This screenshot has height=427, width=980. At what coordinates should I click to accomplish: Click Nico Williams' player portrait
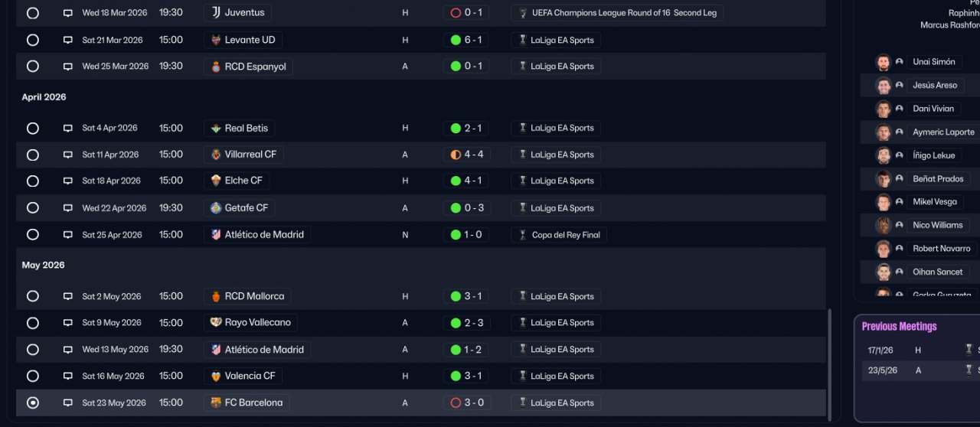pyautogui.click(x=884, y=225)
